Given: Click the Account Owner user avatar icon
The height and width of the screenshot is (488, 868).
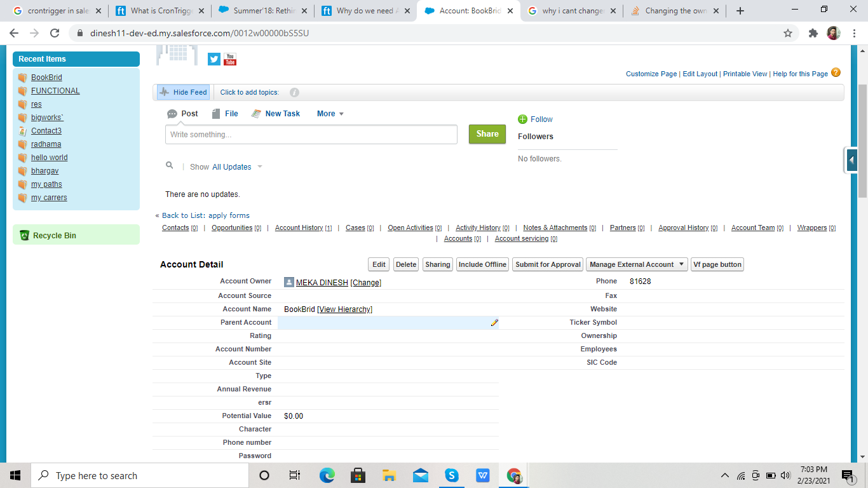Looking at the screenshot, I should coord(289,283).
